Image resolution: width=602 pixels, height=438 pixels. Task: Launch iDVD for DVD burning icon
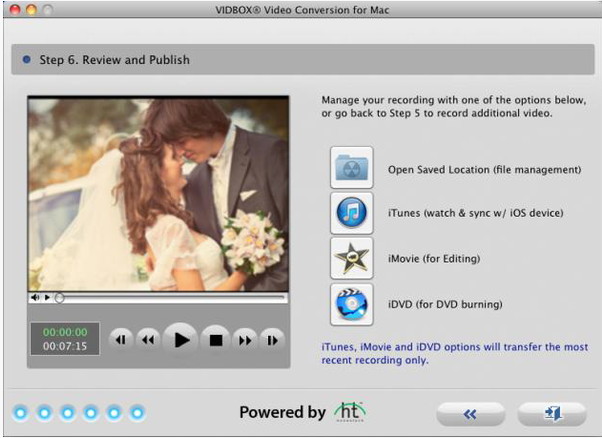pos(351,304)
